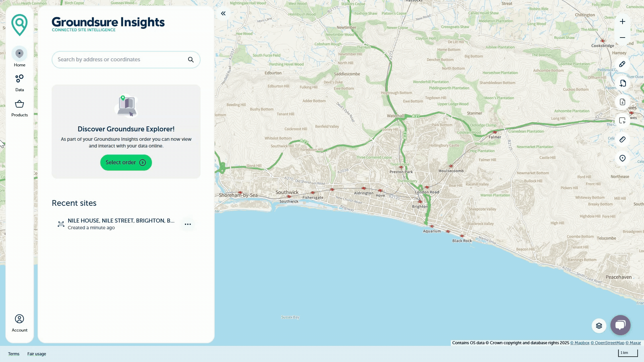Activate the select area cursor tool
644x362 pixels.
(x=623, y=121)
